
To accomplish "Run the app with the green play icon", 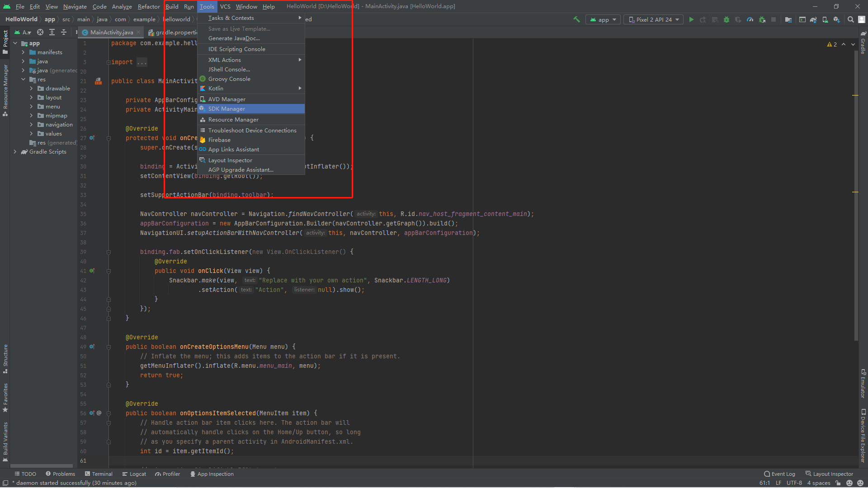I will [x=691, y=19].
